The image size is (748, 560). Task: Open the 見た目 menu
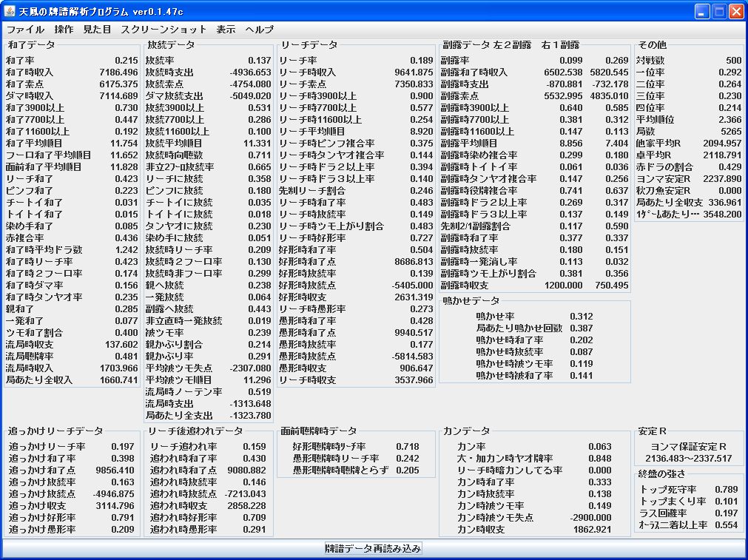tap(97, 29)
